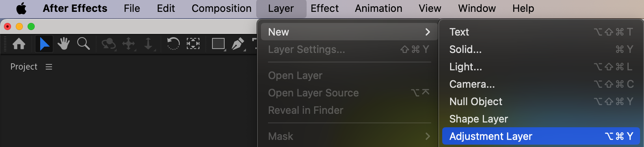
Task: Expand the New submenu arrow
Action: point(428,32)
